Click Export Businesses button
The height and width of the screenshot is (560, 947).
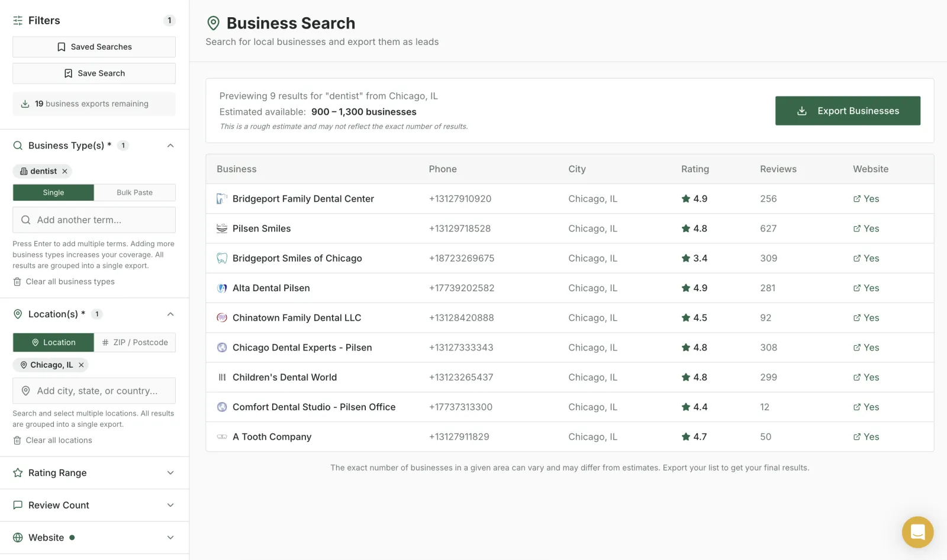pos(848,111)
